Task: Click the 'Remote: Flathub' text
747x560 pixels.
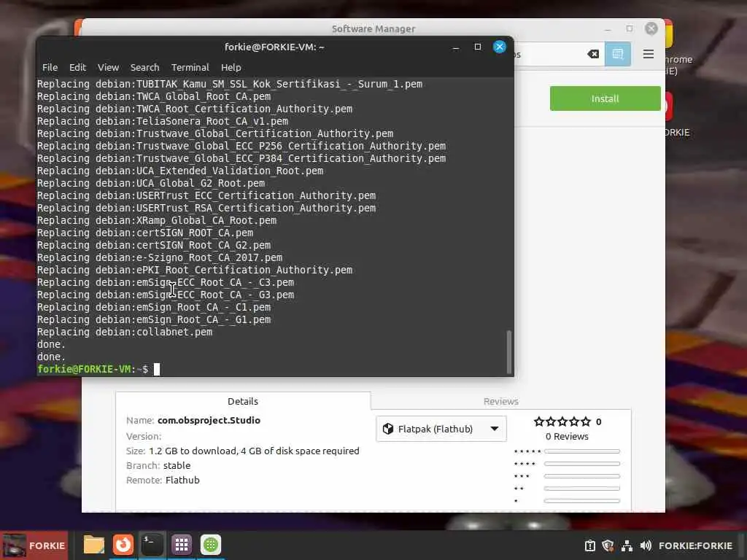Action: 163,480
